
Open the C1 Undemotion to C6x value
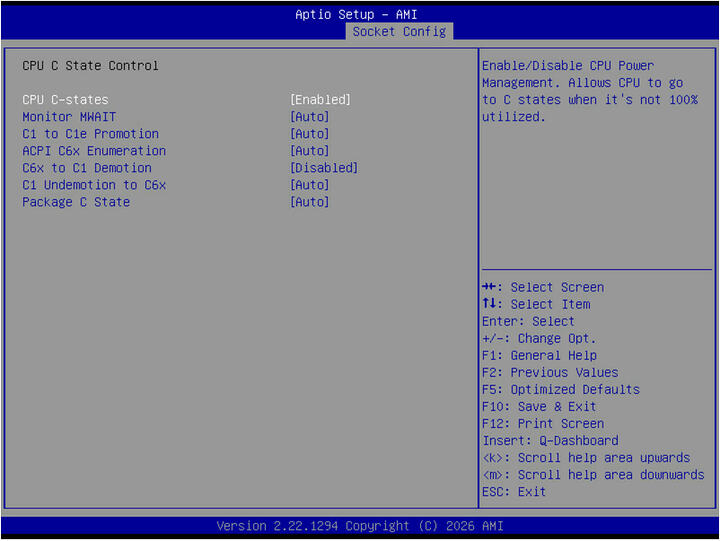tap(309, 185)
